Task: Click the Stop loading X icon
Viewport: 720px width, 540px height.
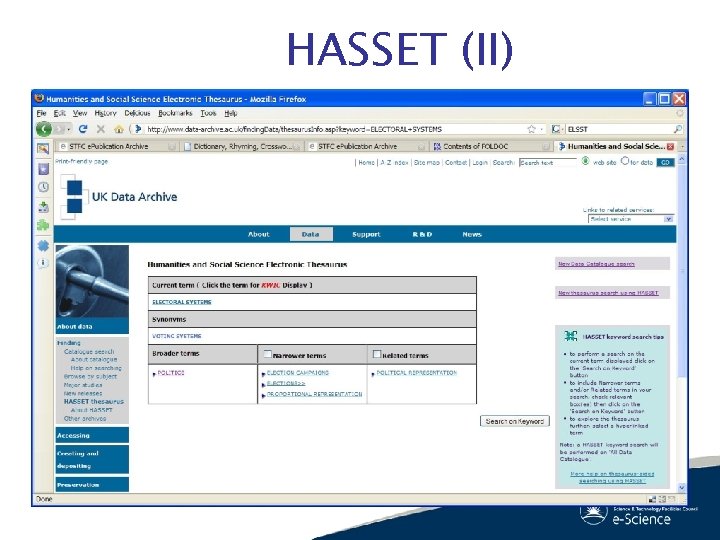Action: [101, 129]
